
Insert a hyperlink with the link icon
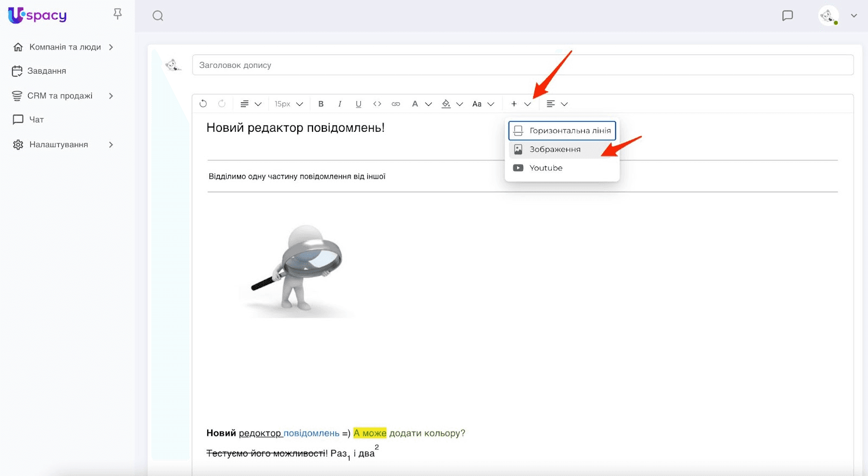tap(396, 104)
